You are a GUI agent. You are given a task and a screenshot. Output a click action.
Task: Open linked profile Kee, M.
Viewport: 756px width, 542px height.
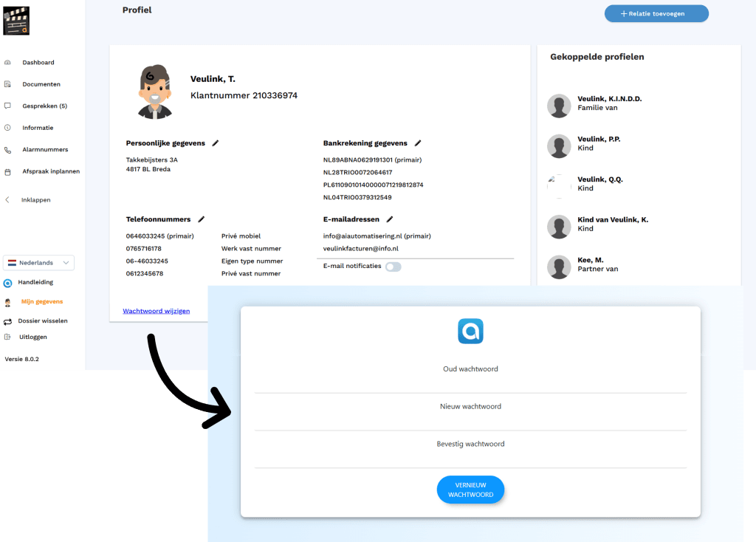point(590,264)
